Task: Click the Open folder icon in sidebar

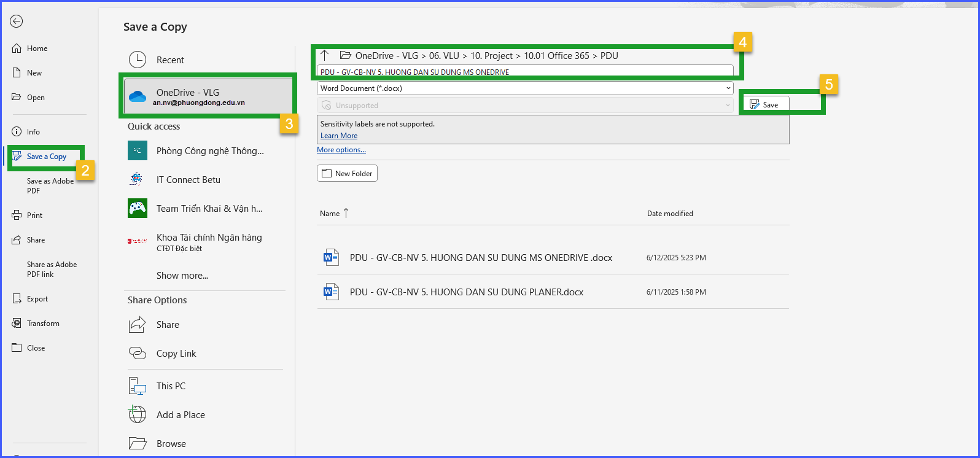Action: point(17,97)
